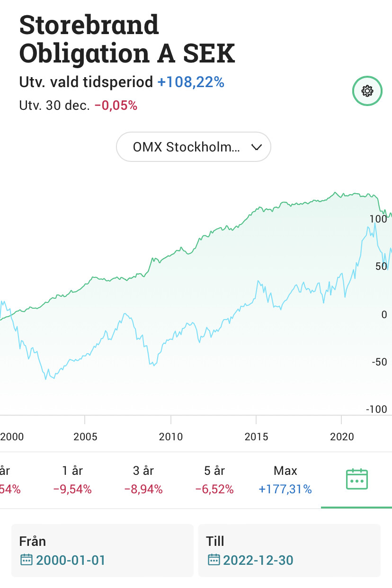Click calendar icon in Från field
392x588 pixels.
(x=26, y=561)
